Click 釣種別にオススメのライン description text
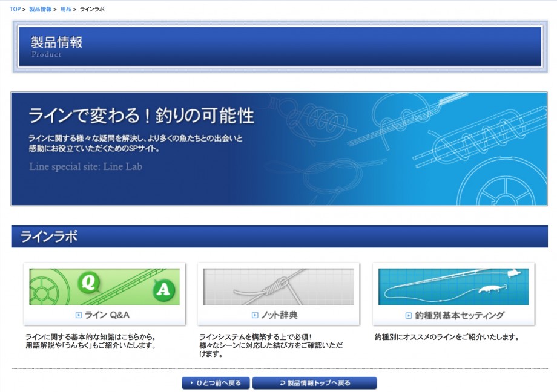Viewport: 557px width, 392px height. tap(447, 337)
